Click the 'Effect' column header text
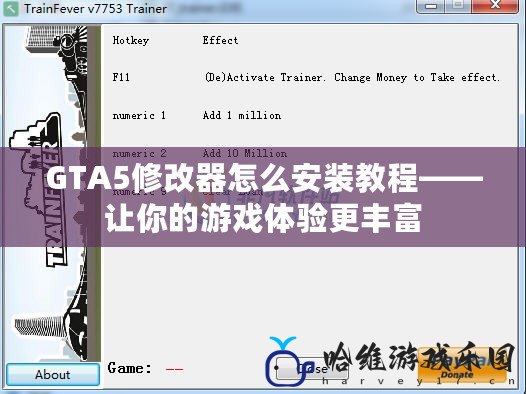The image size is (526, 394). click(220, 41)
